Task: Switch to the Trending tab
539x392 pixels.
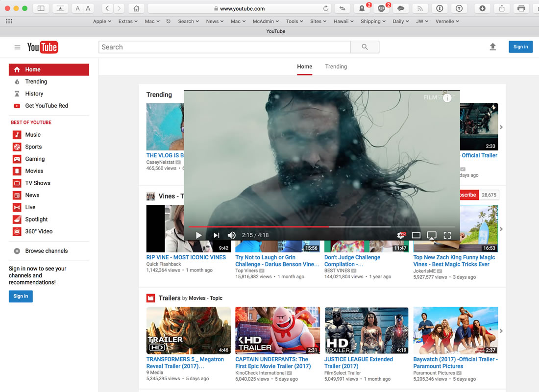Action: tap(336, 66)
